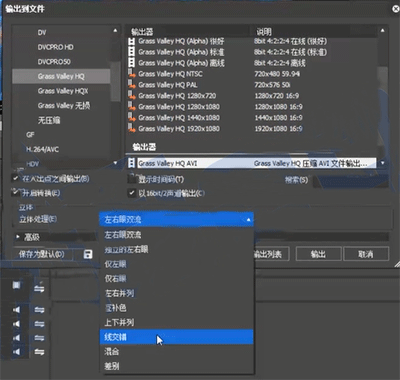
Task: Expand the 高级 advanced section
Action: pyautogui.click(x=18, y=237)
